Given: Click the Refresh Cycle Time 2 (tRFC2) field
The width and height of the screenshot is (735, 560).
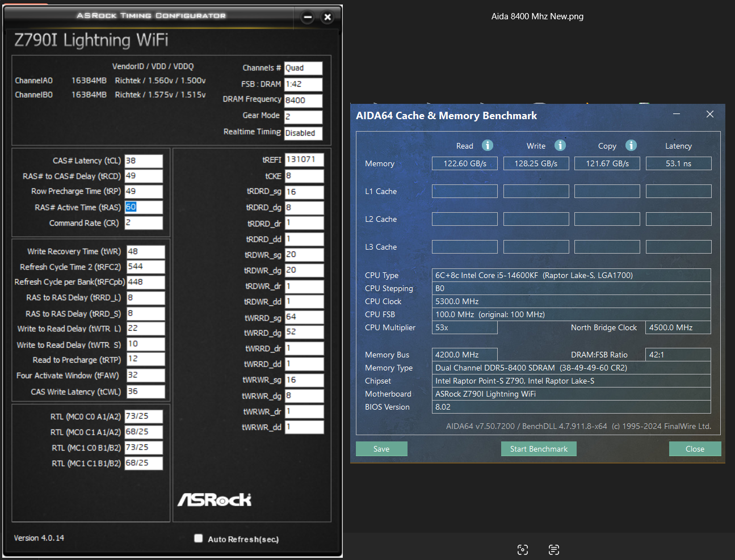Looking at the screenshot, I should (146, 267).
